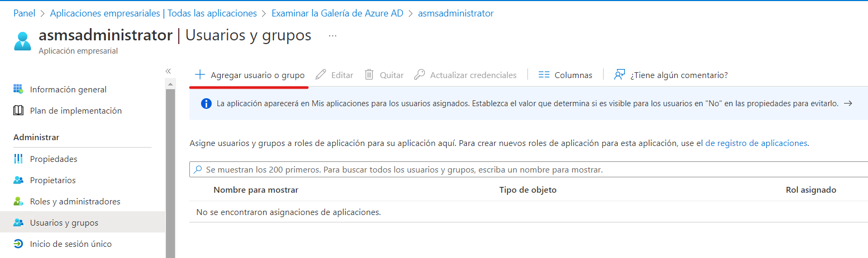
Task: Click 'No se encontraron asignaciones de aplicaciones' text
Action: pyautogui.click(x=288, y=212)
